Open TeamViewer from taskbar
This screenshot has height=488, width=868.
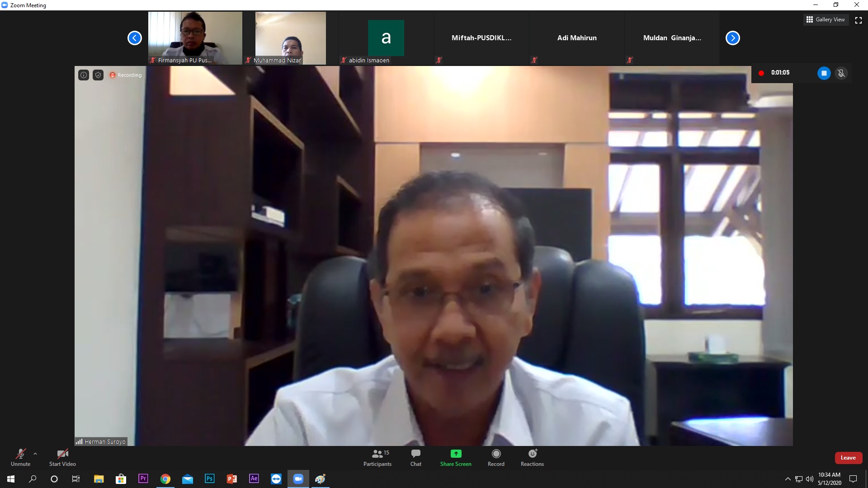pos(276,479)
